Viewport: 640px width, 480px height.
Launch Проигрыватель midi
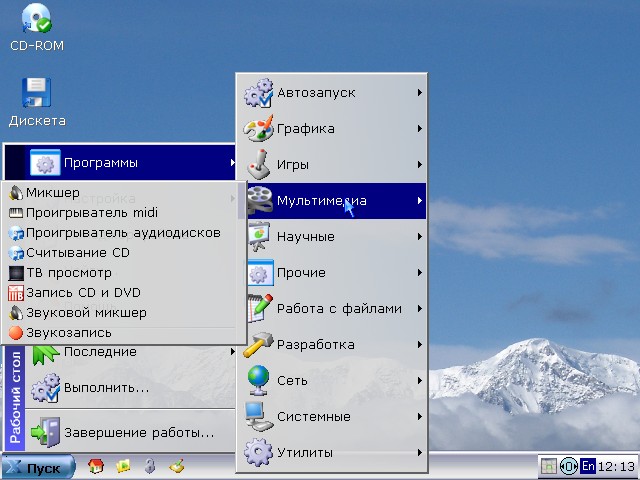point(122,213)
